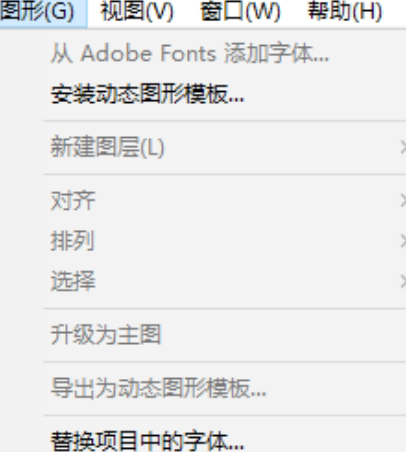Expand the 选择 submenu arrow
The image size is (406, 452).
coord(403,281)
